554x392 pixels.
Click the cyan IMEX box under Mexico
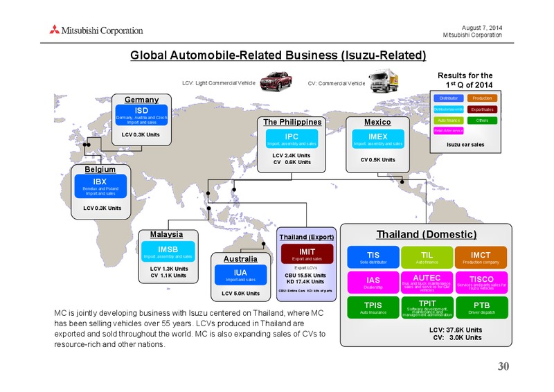377,139
